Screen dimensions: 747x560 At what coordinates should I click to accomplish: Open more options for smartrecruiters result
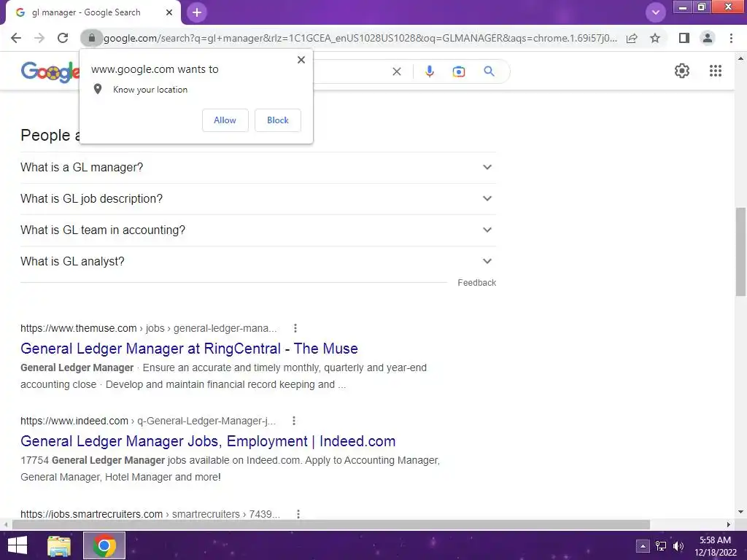point(298,514)
